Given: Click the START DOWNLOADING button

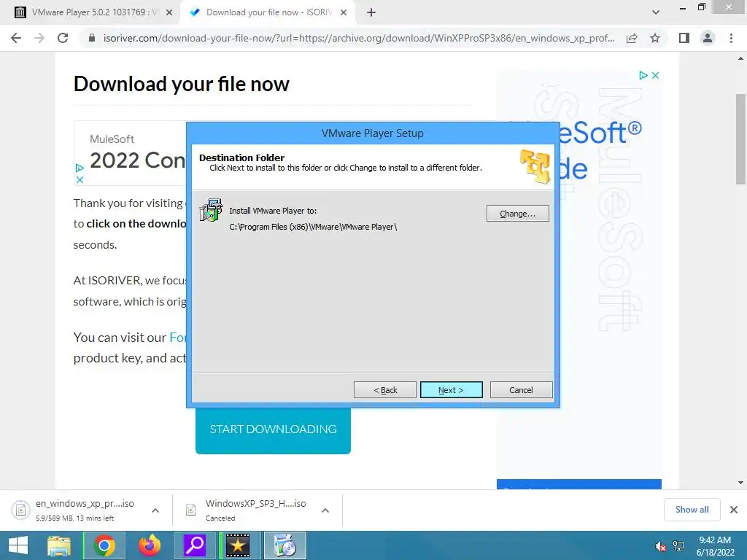Looking at the screenshot, I should [x=273, y=429].
